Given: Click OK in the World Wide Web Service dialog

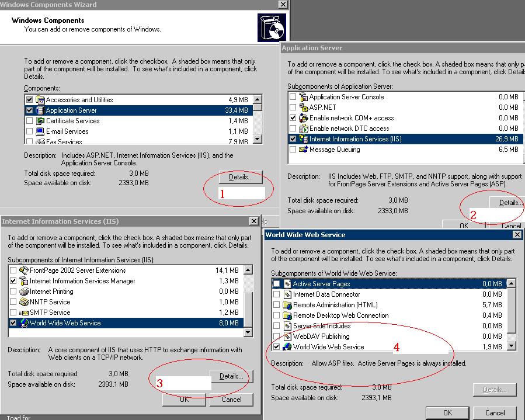Looking at the screenshot, I should [x=448, y=413].
